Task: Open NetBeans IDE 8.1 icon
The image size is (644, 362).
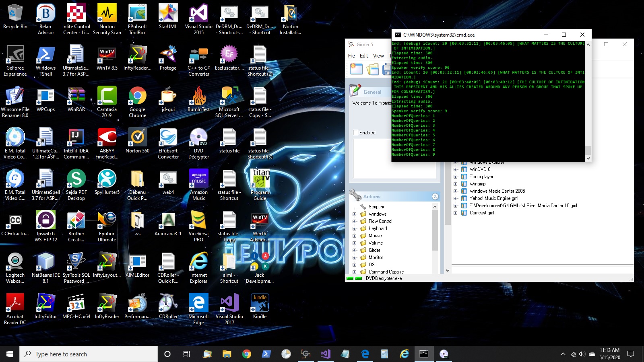Action: tap(46, 268)
